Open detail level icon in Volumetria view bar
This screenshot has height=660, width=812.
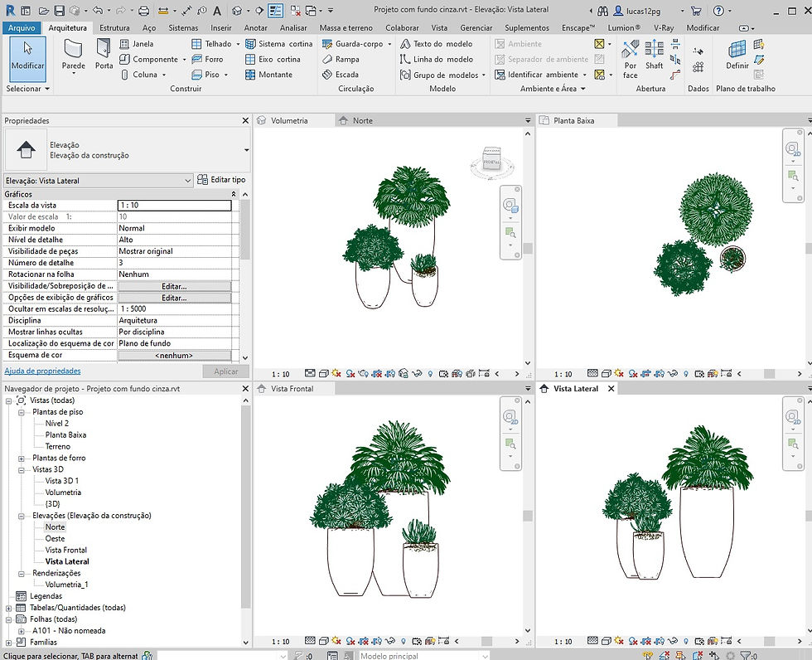pyautogui.click(x=310, y=373)
